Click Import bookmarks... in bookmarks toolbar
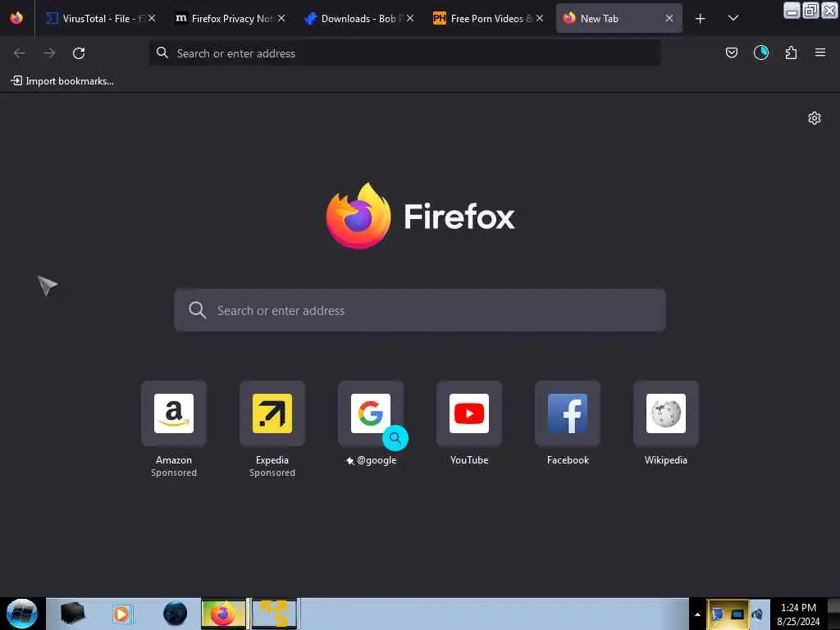The image size is (840, 630). 62,81
